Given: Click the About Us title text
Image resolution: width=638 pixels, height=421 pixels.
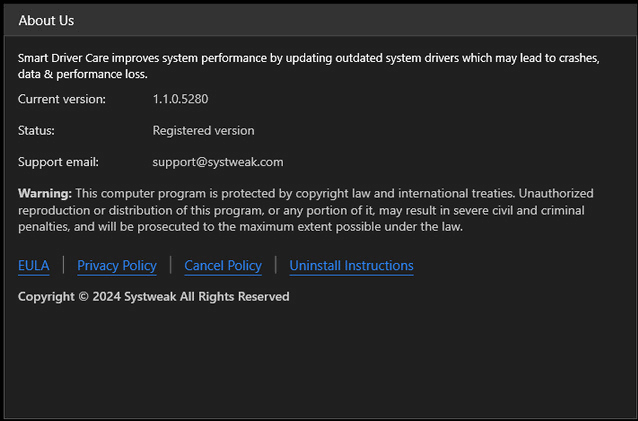Looking at the screenshot, I should point(46,20).
